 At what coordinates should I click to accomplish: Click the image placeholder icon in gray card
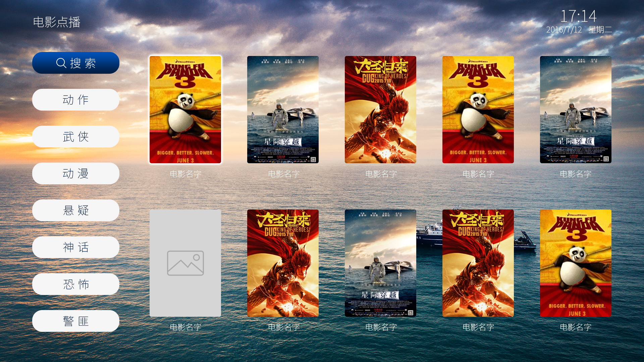click(x=185, y=263)
